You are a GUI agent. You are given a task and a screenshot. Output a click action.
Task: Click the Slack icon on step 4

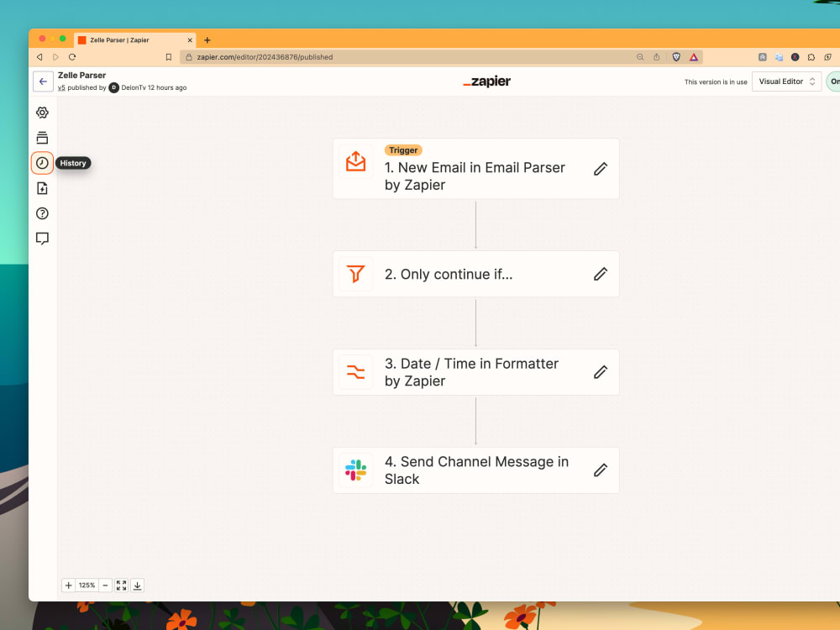pos(355,470)
